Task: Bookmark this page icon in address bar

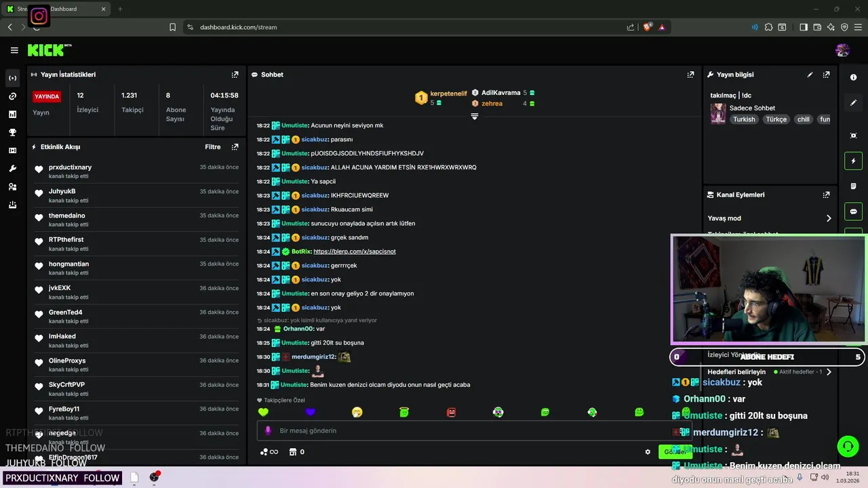Action: pos(173,27)
